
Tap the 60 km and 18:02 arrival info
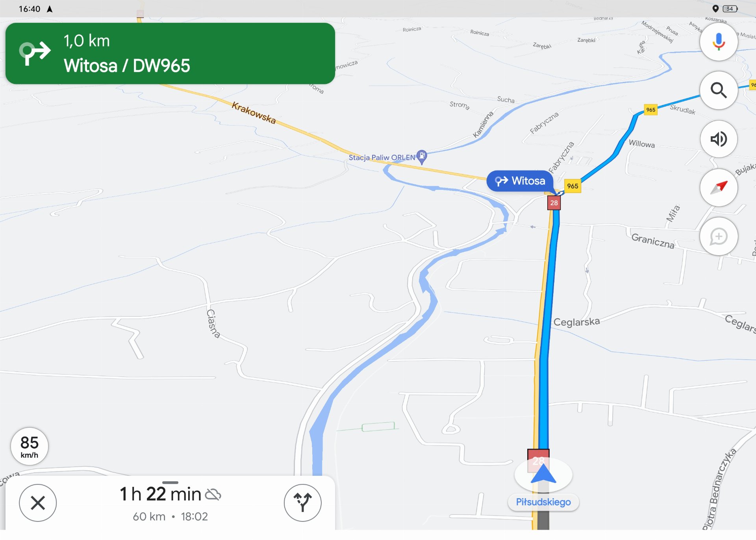pyautogui.click(x=170, y=516)
